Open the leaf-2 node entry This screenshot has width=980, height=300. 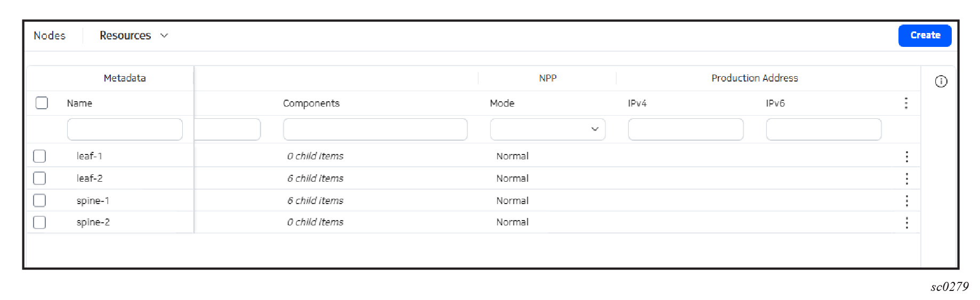pyautogui.click(x=90, y=179)
